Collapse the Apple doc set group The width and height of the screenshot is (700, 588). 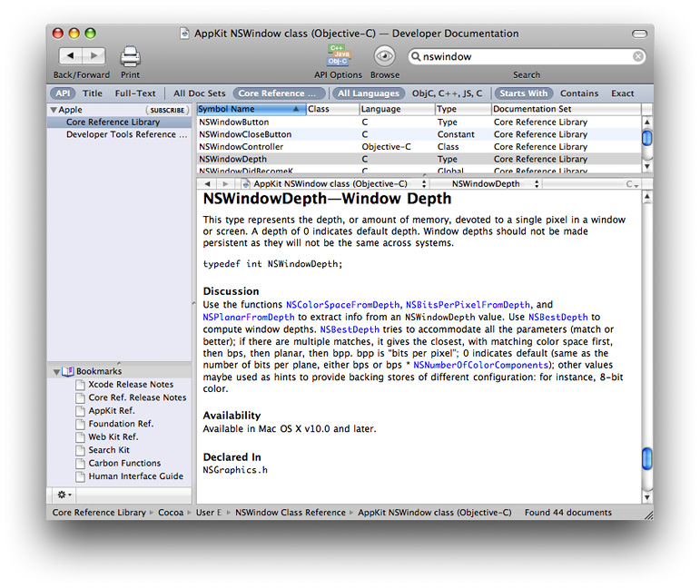tap(54, 110)
